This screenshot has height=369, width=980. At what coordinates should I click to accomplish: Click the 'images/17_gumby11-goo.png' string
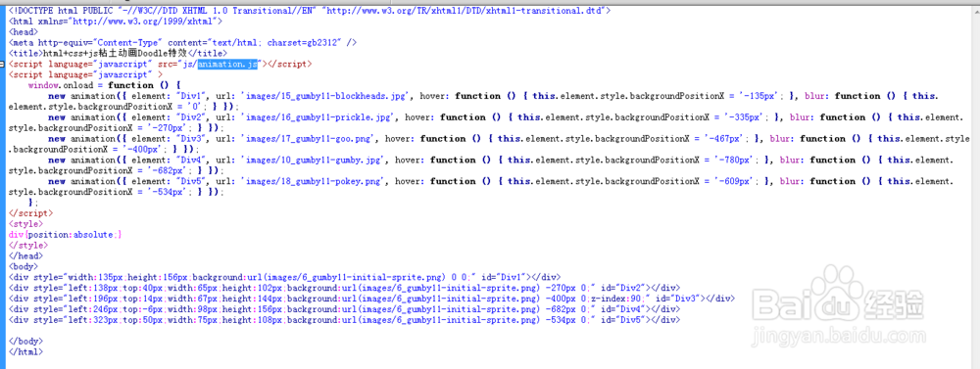click(x=309, y=138)
